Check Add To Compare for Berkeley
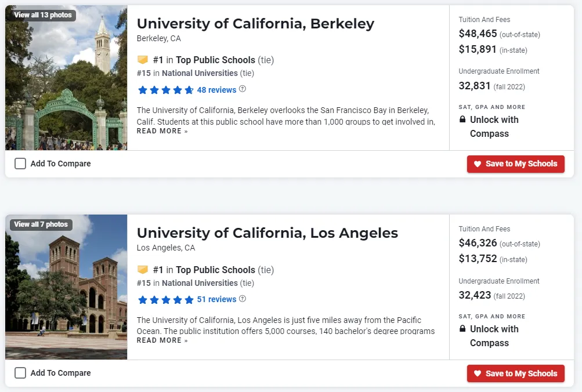The width and height of the screenshot is (582, 392). 20,164
